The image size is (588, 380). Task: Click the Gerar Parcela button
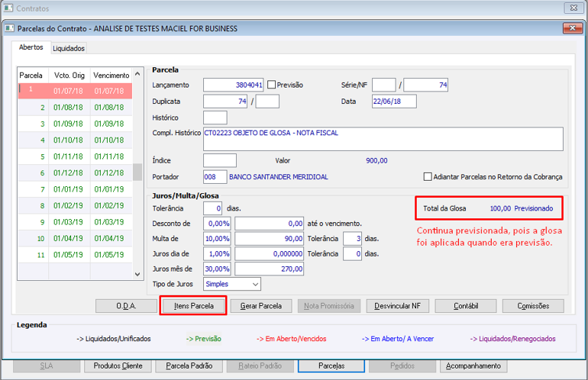261,306
